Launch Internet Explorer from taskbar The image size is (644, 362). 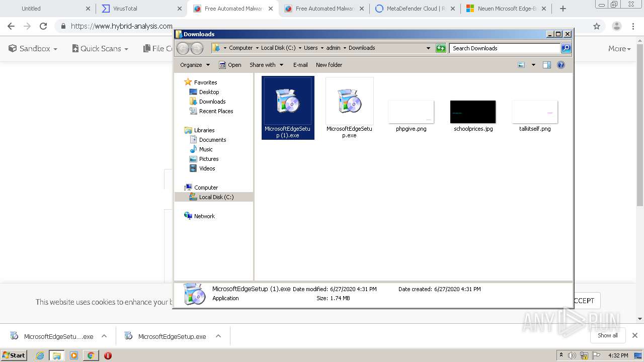(40, 355)
